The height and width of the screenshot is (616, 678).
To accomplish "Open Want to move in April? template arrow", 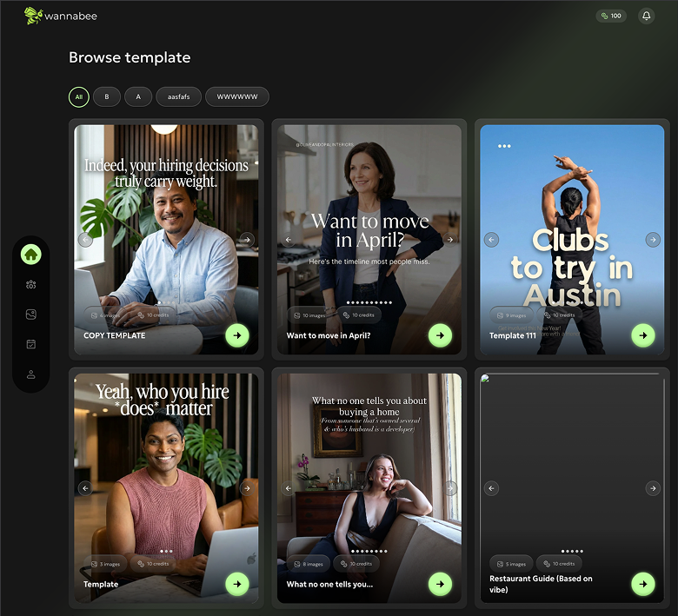I will click(x=440, y=335).
